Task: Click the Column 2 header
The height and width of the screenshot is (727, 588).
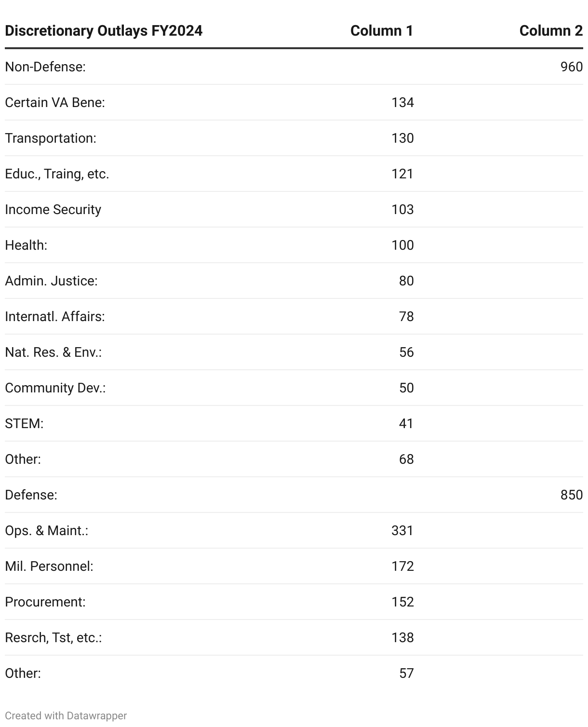Action: pos(551,31)
